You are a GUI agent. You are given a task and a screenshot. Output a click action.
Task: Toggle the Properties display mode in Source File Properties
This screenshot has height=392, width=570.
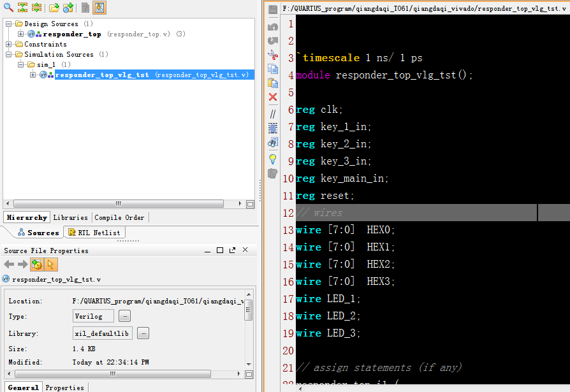pos(37,264)
